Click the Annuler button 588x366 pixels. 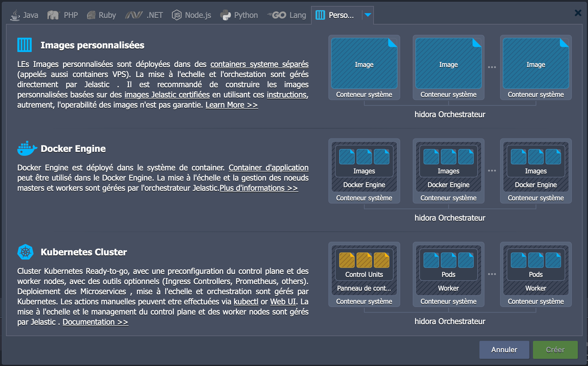[504, 350]
